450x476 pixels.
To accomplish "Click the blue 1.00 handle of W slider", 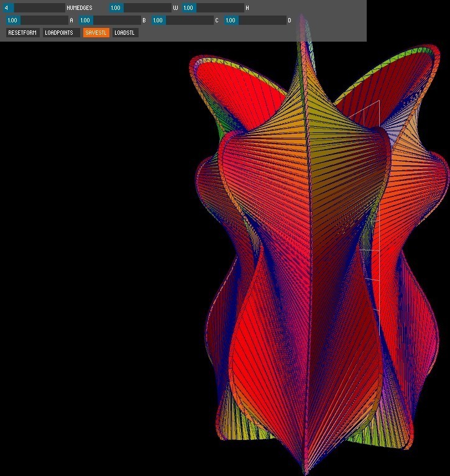I will point(116,8).
